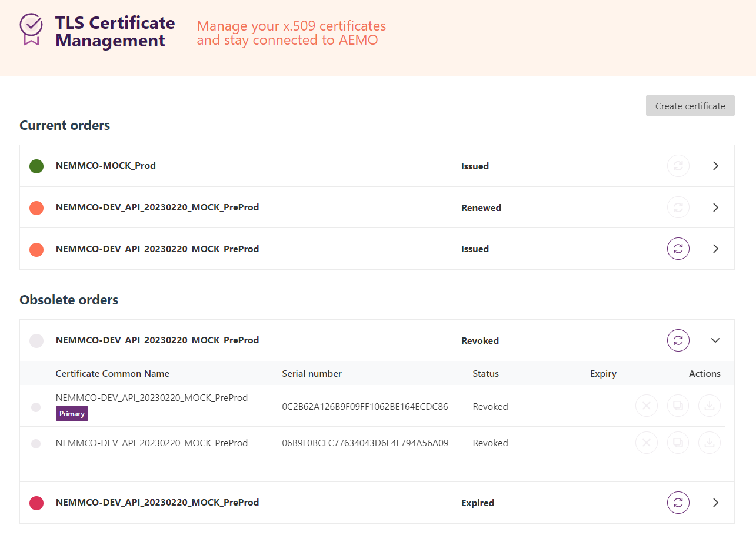Click the renew icon beside the Expired order
The image size is (756, 549).
[678, 503]
